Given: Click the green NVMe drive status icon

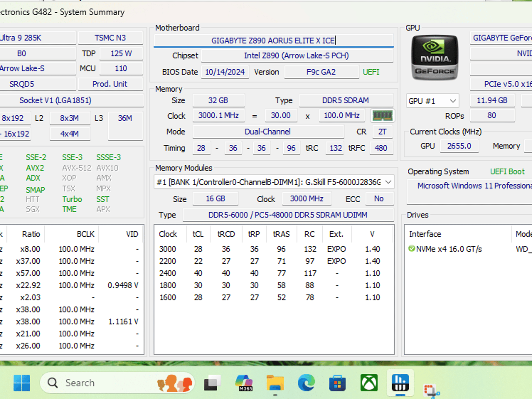Looking at the screenshot, I should point(411,249).
